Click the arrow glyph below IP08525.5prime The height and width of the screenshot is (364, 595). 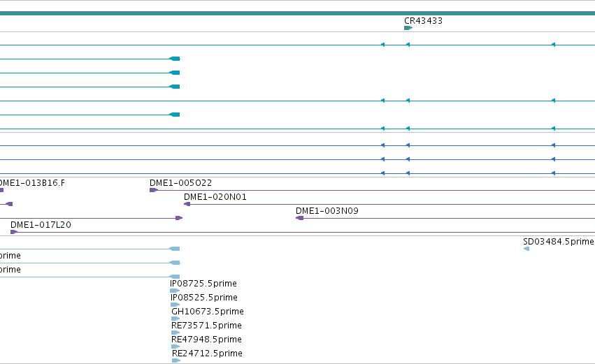click(175, 305)
